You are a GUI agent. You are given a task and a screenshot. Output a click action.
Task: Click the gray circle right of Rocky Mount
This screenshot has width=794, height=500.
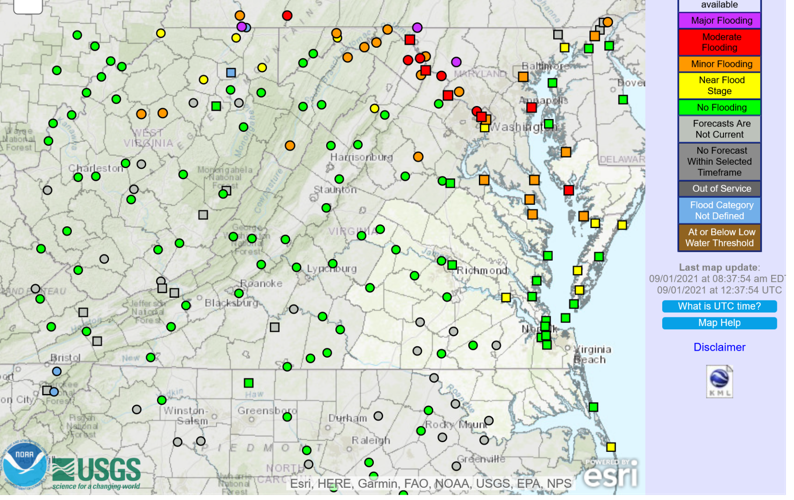(489, 420)
